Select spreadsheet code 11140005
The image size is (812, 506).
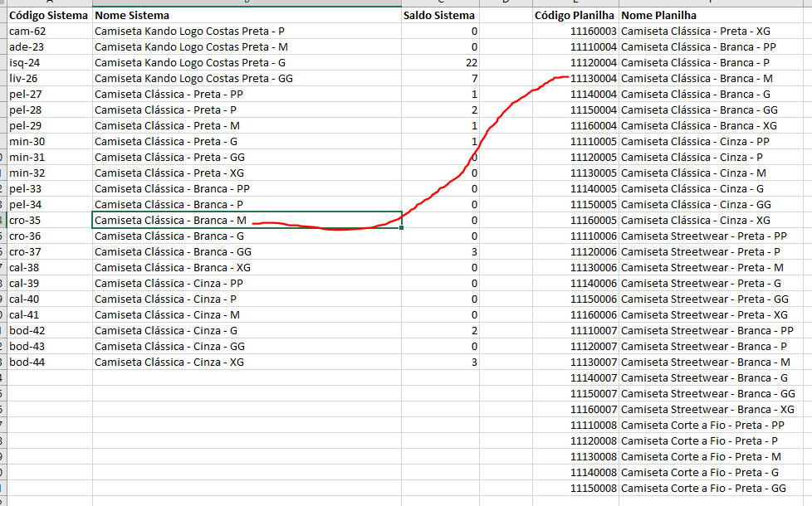[x=575, y=189]
